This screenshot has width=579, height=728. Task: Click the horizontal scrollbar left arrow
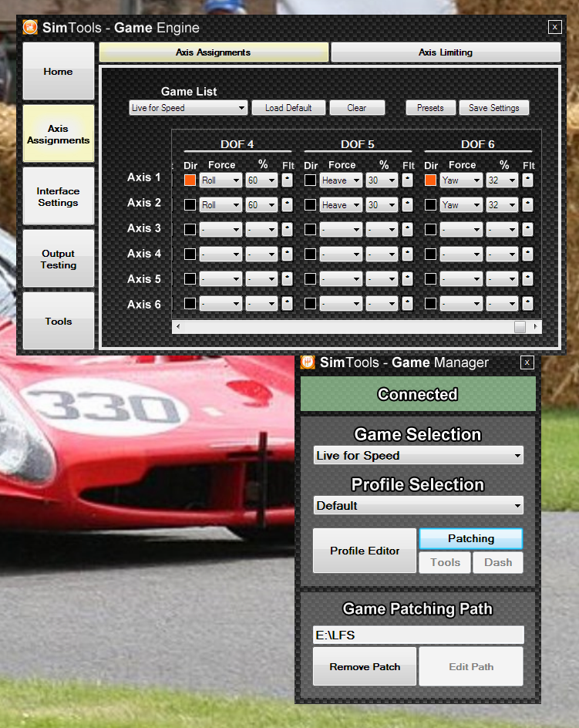178,327
